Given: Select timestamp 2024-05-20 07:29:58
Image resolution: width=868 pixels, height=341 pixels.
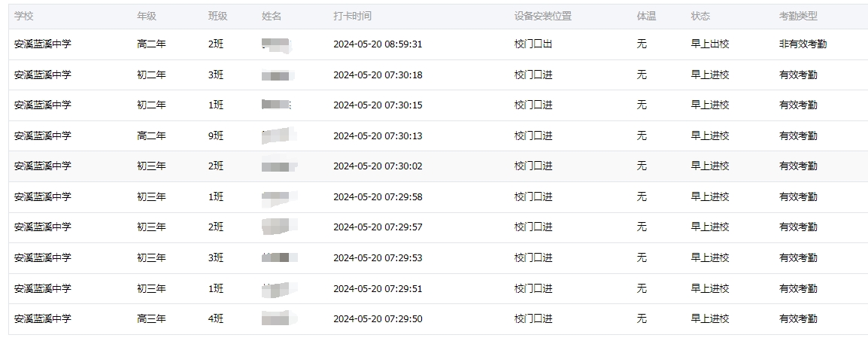Looking at the screenshot, I should pyautogui.click(x=378, y=196).
